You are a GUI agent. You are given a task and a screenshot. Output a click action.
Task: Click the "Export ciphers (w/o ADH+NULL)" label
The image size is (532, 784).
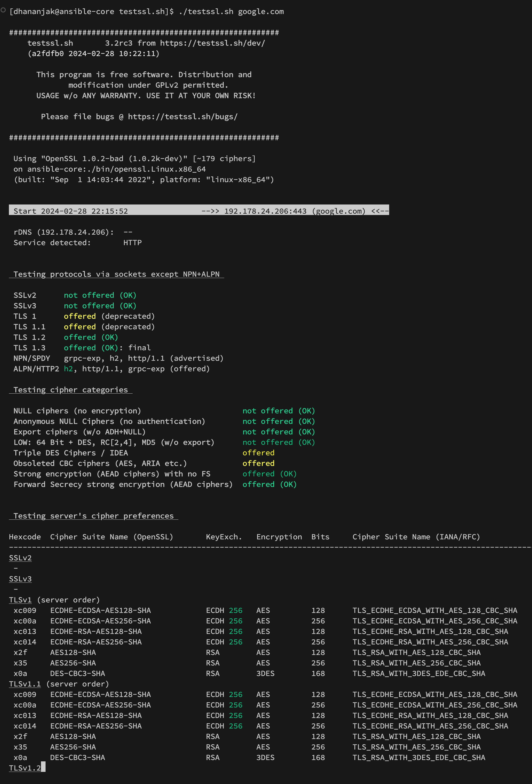coord(80,432)
